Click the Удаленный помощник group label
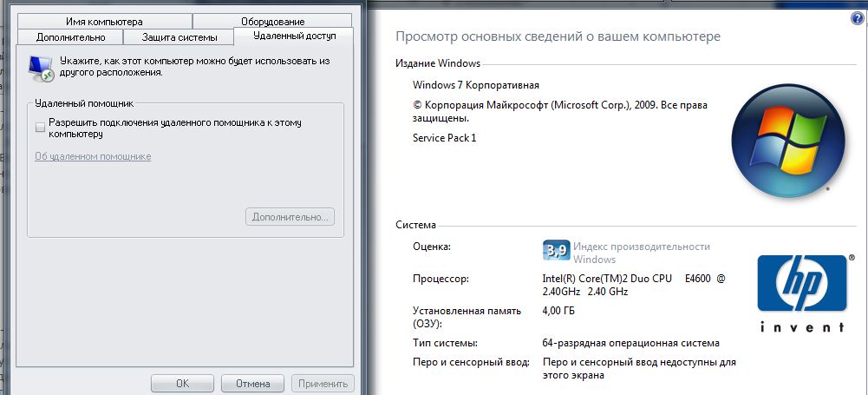The width and height of the screenshot is (868, 395). (84, 103)
